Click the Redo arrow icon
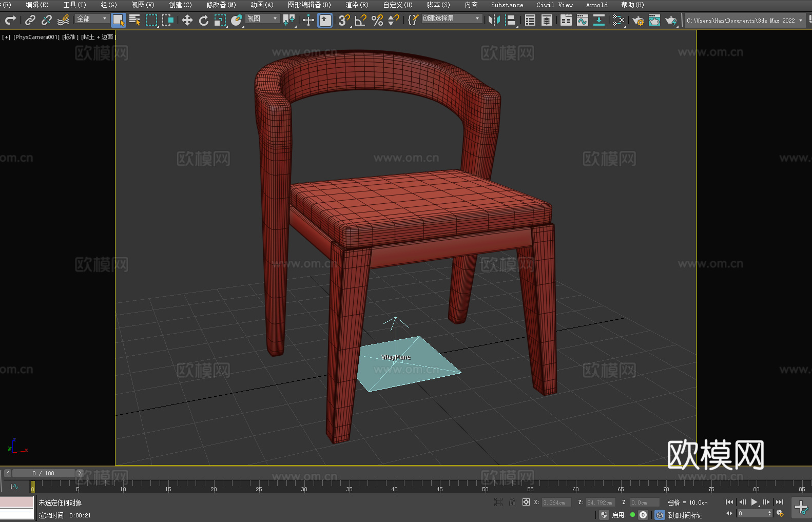 click(x=10, y=20)
